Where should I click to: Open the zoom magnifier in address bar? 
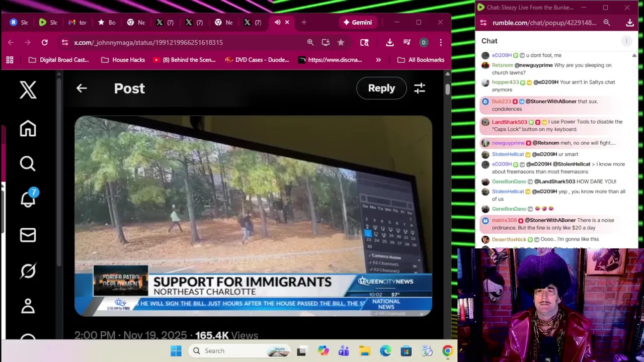tap(310, 43)
